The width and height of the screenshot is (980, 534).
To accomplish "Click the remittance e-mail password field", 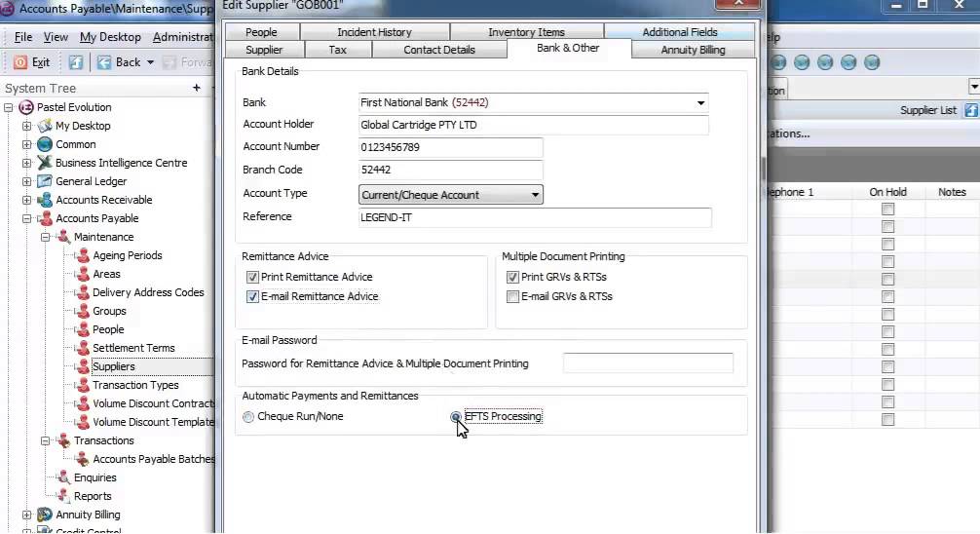I will [648, 363].
